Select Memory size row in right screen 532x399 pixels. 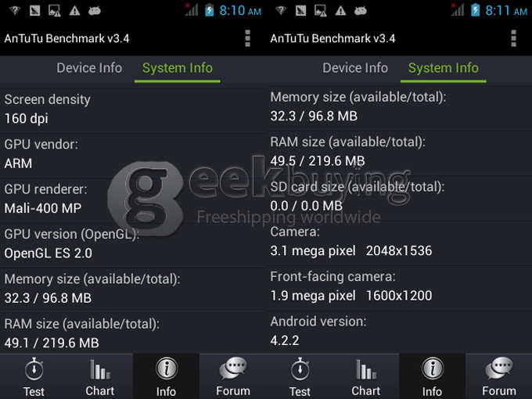pyautogui.click(x=399, y=107)
